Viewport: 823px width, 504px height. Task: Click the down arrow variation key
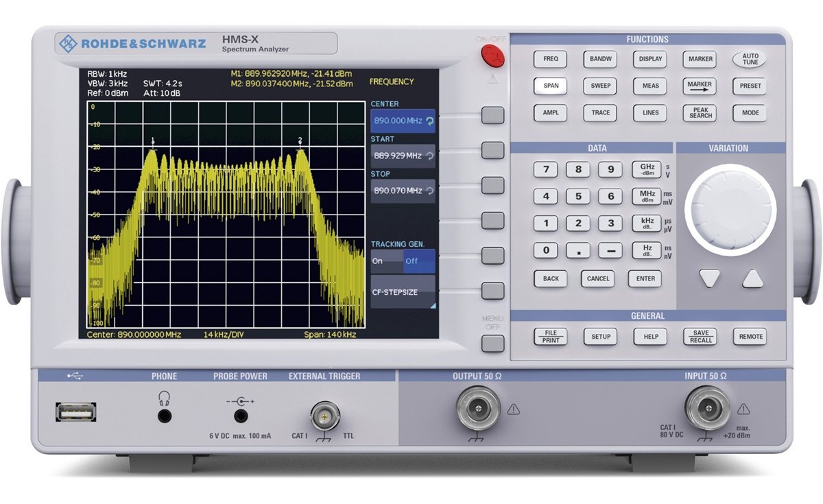(x=710, y=278)
